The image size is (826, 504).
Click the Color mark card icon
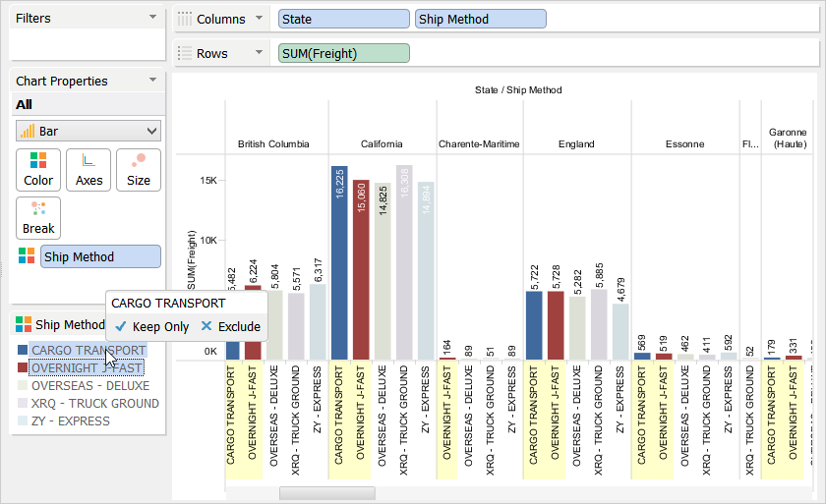(38, 169)
